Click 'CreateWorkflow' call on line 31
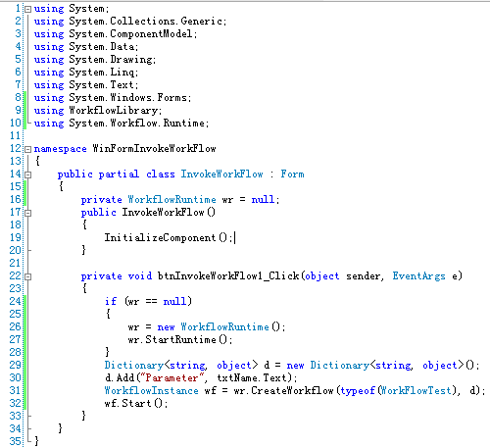 [x=292, y=391]
